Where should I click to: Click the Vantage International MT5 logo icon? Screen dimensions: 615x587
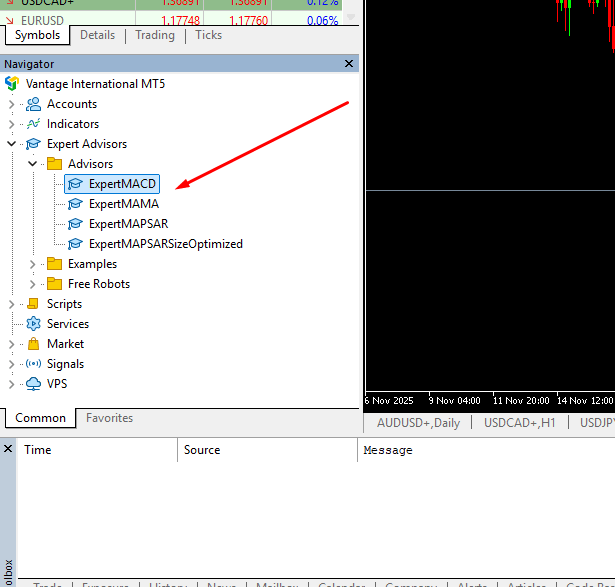[x=12, y=84]
